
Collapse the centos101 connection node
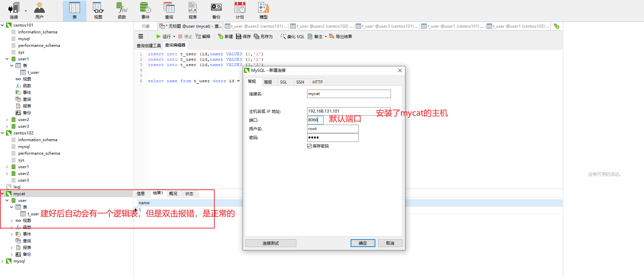tap(2, 25)
